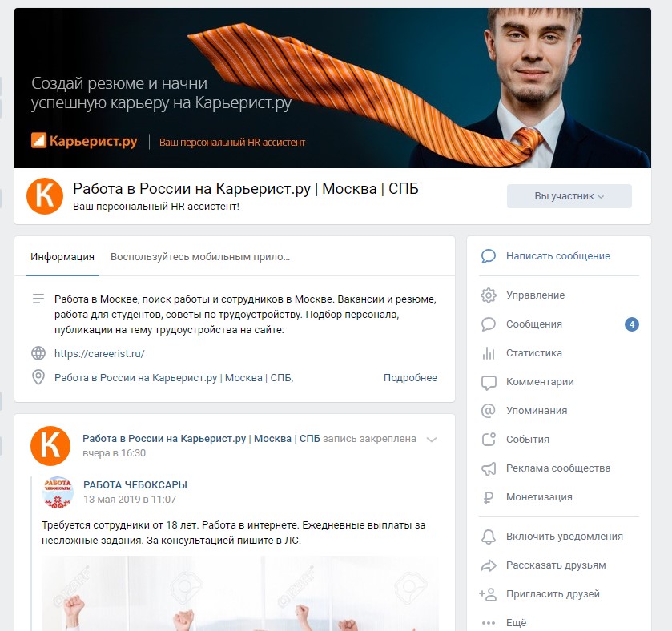672x631 pixels.
Task: Click the Статистика bar chart icon
Action: tap(488, 353)
